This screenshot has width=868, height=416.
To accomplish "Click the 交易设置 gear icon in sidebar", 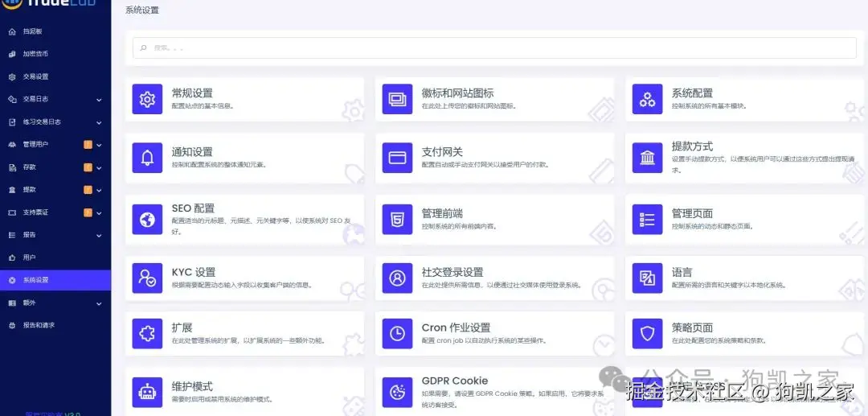I will click(x=12, y=77).
